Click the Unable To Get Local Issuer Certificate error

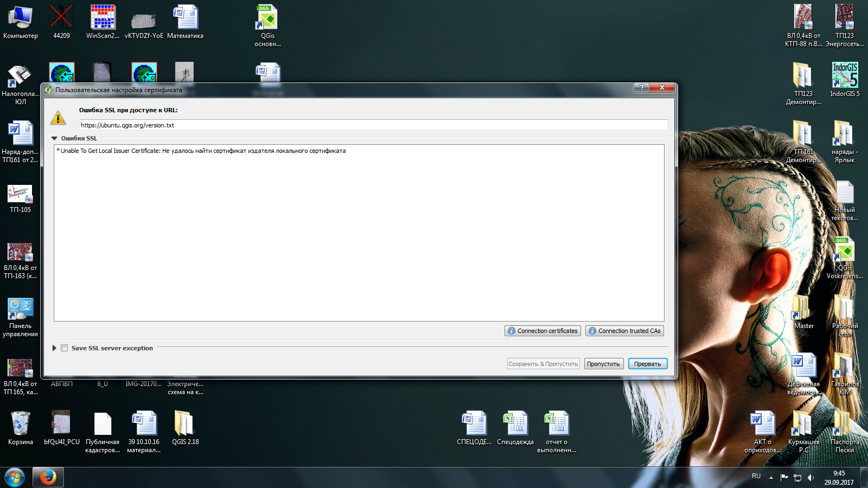point(201,151)
